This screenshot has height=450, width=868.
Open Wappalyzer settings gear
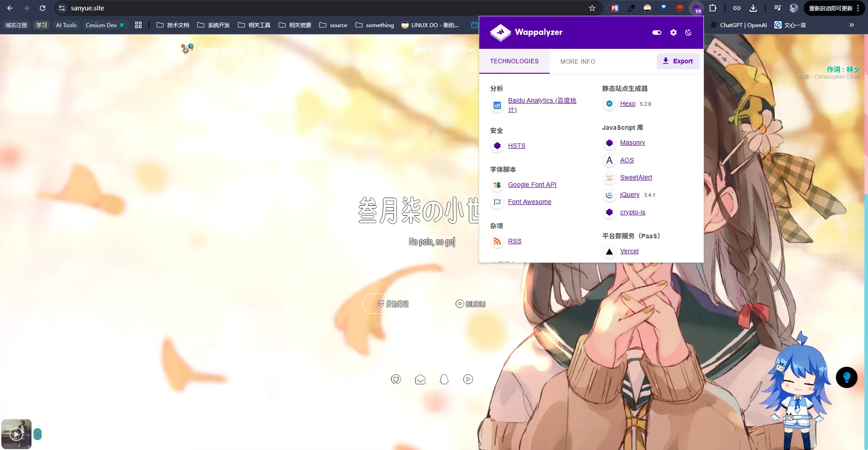point(673,32)
